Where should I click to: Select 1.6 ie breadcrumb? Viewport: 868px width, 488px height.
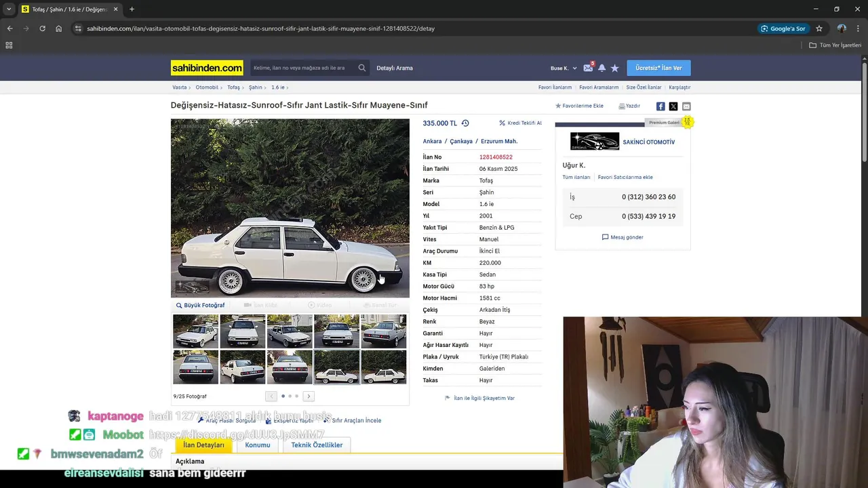(277, 87)
